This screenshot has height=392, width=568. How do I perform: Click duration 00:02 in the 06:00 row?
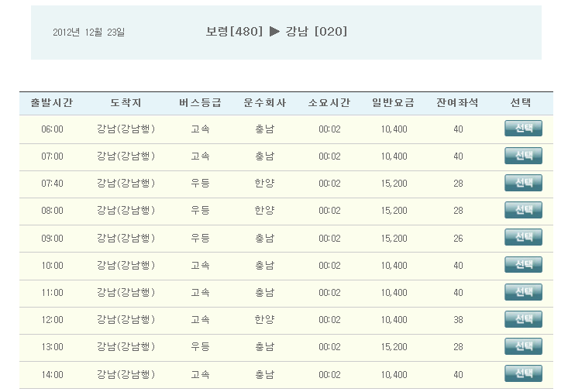329,129
